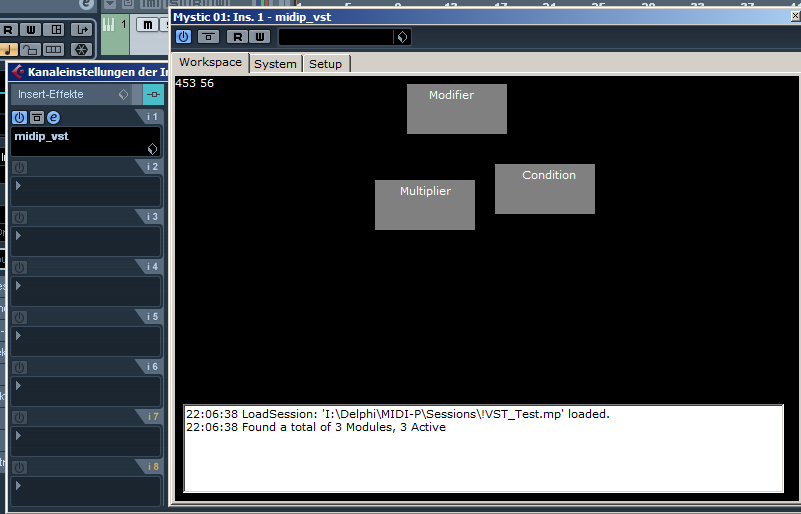This screenshot has height=514, width=801.
Task: Open preset management diamond icon
Action: point(403,37)
